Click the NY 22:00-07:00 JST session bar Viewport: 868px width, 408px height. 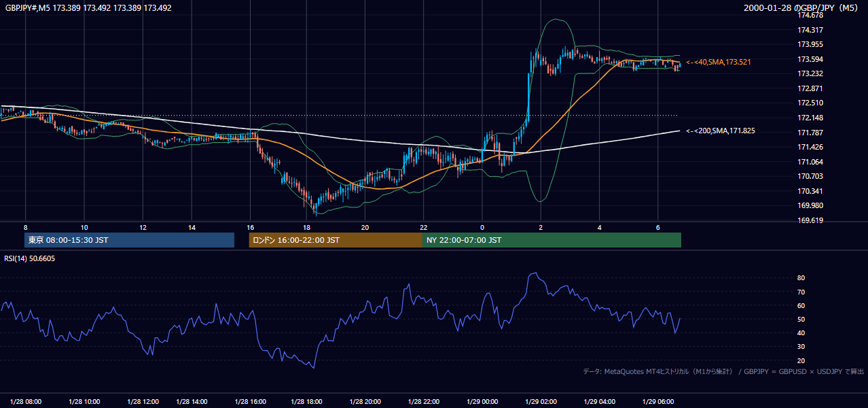tap(551, 240)
